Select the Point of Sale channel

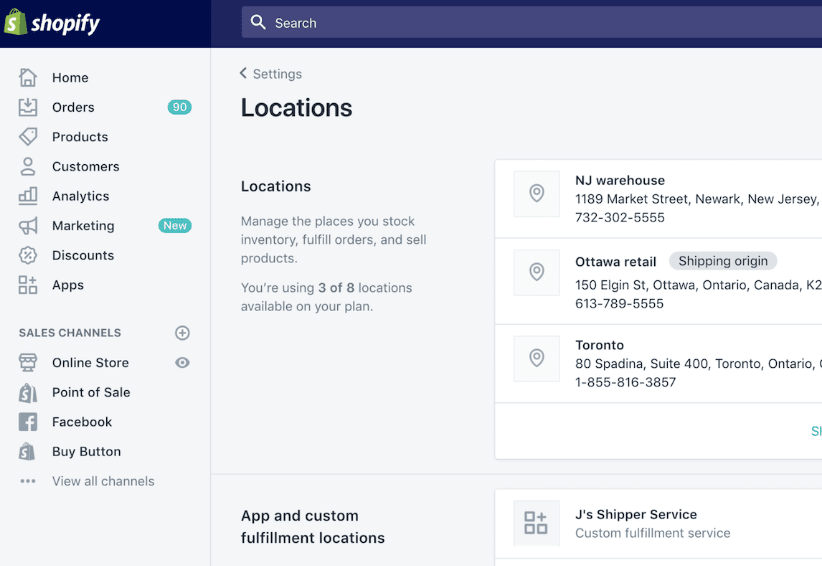click(91, 393)
